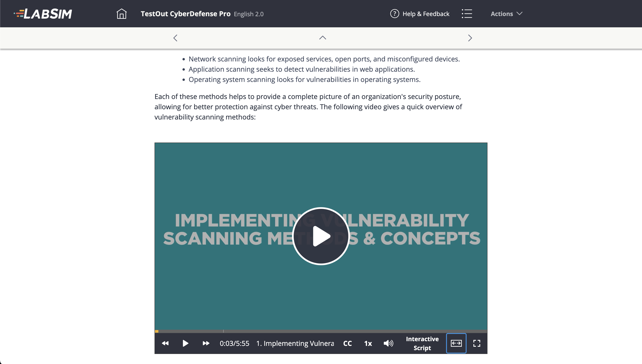Mute the video volume icon
This screenshot has height=364, width=642.
[x=388, y=343]
